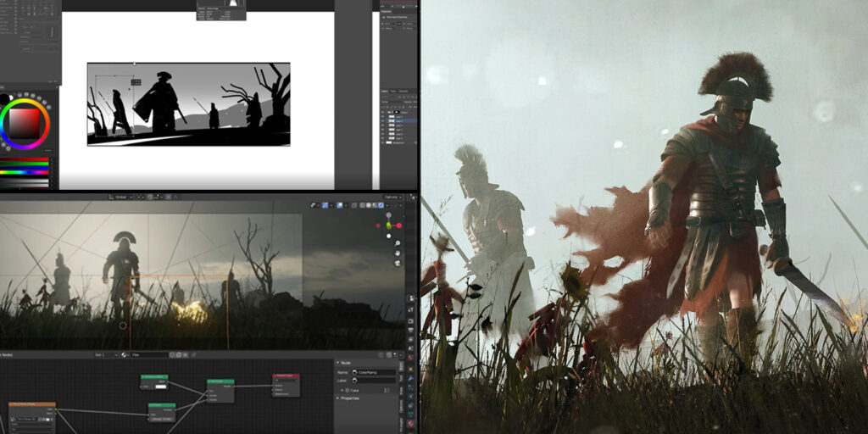This screenshot has width=868, height=434.
Task: Select the red Material Output node
Action: [x=287, y=386]
